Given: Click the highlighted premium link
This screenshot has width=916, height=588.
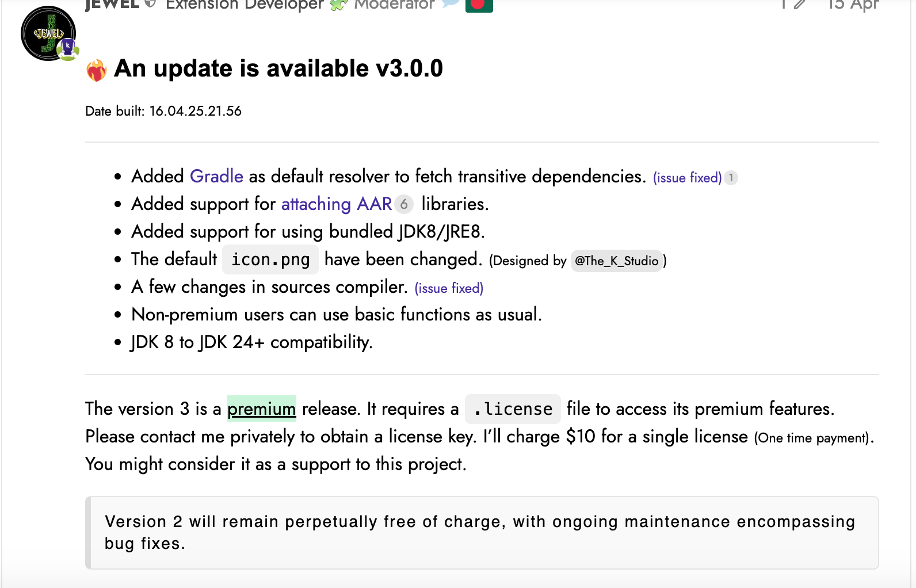Looking at the screenshot, I should click(261, 408).
